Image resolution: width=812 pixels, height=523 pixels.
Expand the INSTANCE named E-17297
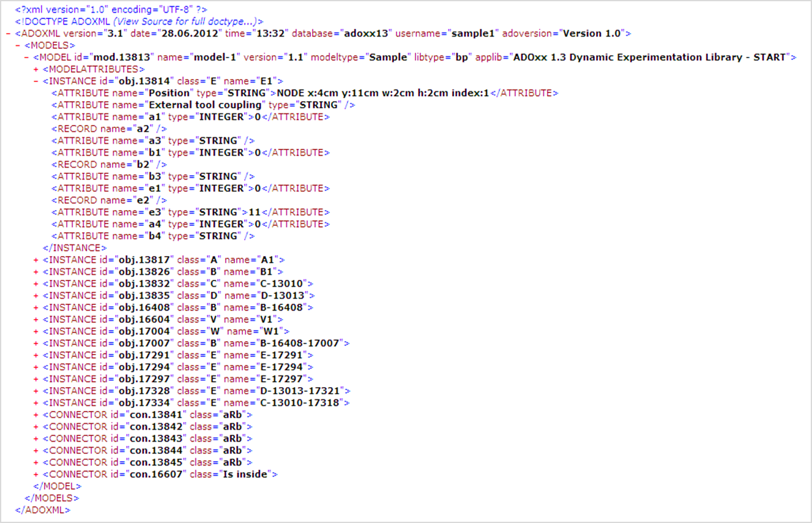coord(34,378)
